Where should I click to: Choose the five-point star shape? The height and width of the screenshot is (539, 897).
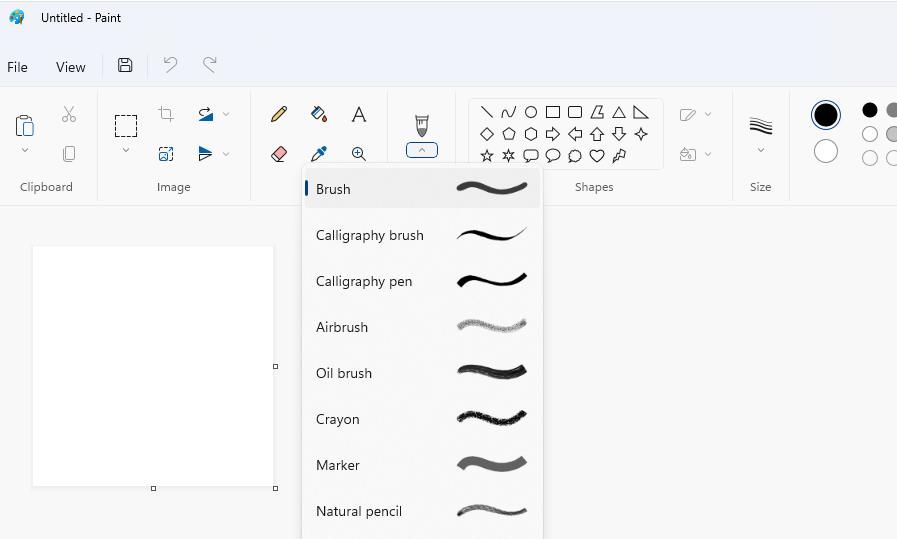pos(487,156)
